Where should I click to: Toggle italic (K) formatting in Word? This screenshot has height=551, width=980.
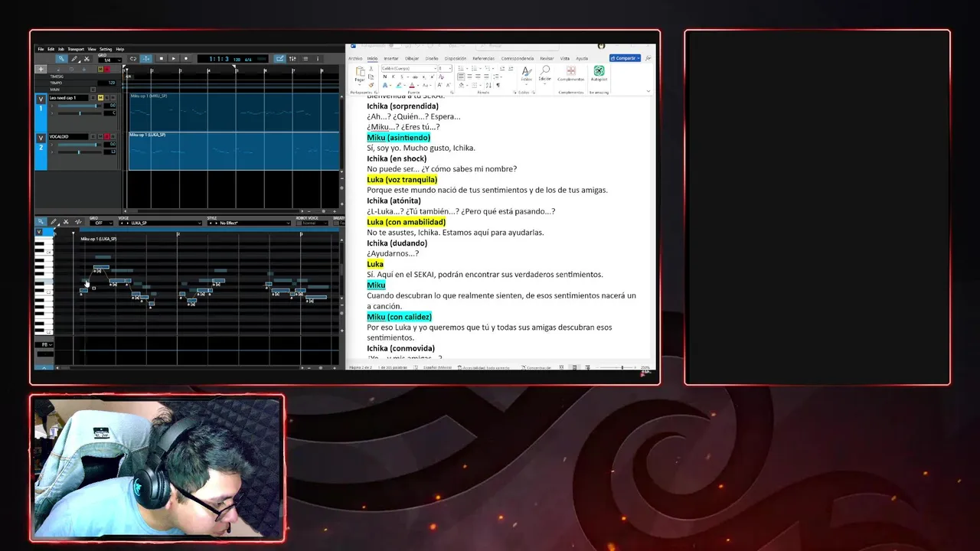pyautogui.click(x=393, y=77)
